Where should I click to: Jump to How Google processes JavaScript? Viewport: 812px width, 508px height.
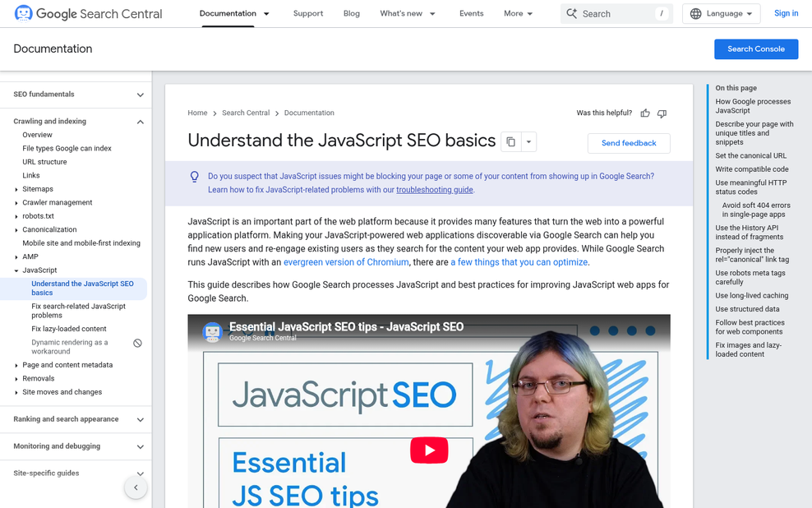tap(753, 106)
